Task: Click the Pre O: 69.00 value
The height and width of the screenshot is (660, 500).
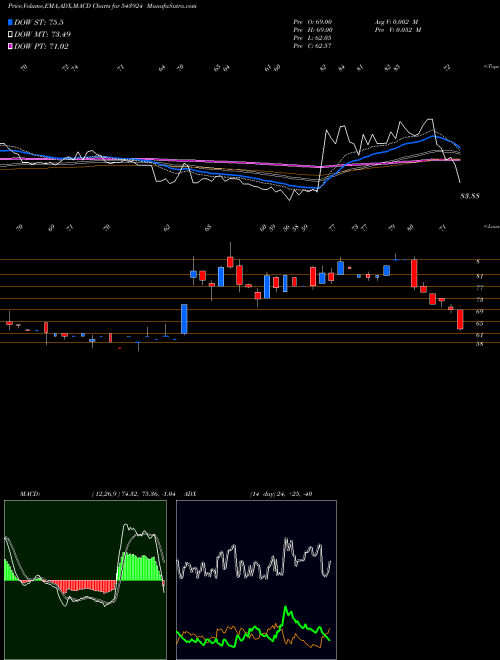Action: pyautogui.click(x=313, y=22)
